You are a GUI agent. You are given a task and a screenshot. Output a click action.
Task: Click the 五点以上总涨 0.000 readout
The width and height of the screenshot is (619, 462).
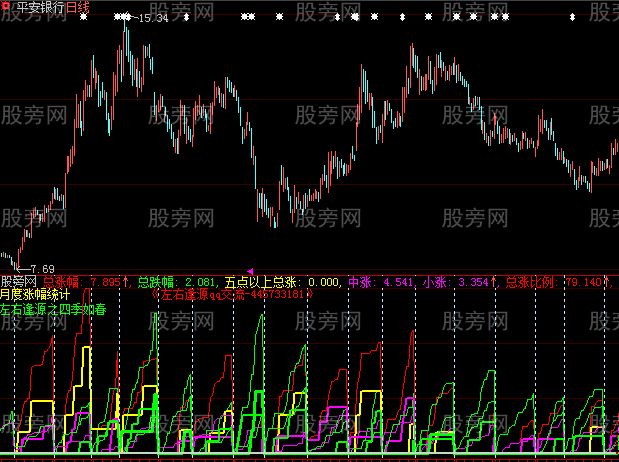click(283, 282)
